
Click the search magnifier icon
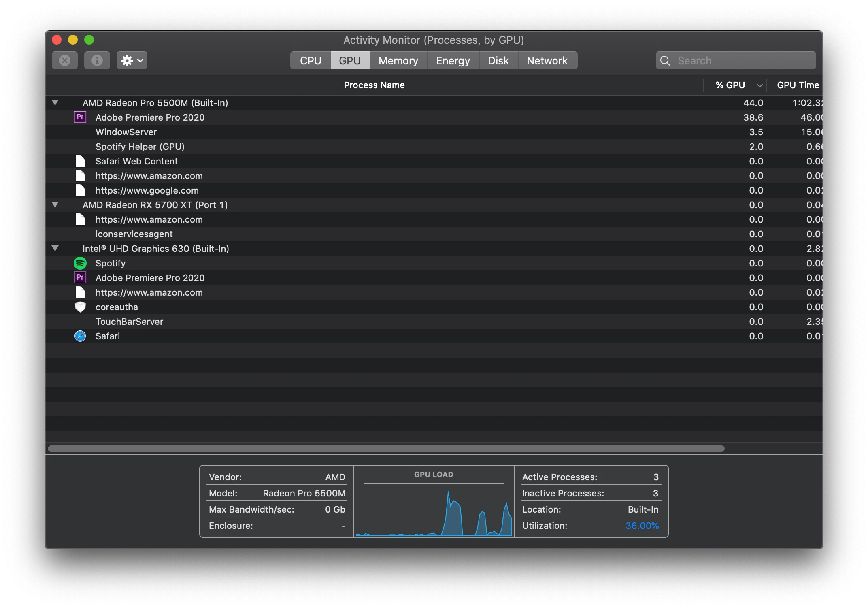pos(665,61)
